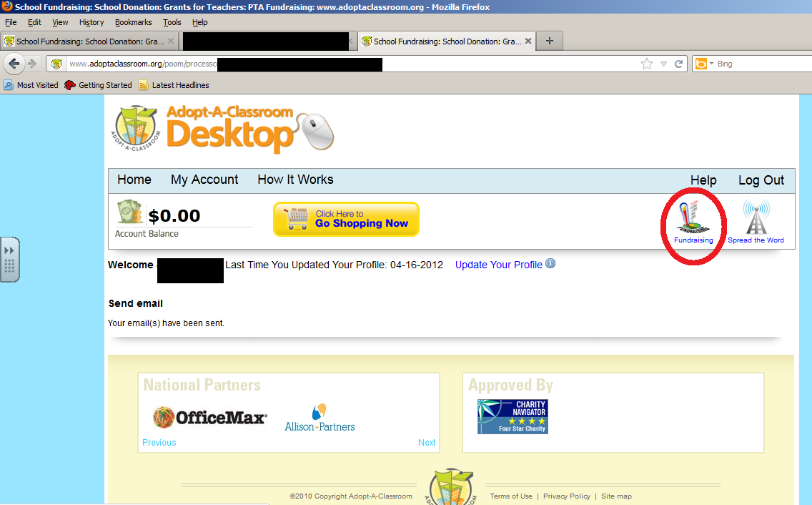Viewport: 812px width, 505px height.
Task: Open the Edit menu
Action: tap(35, 22)
